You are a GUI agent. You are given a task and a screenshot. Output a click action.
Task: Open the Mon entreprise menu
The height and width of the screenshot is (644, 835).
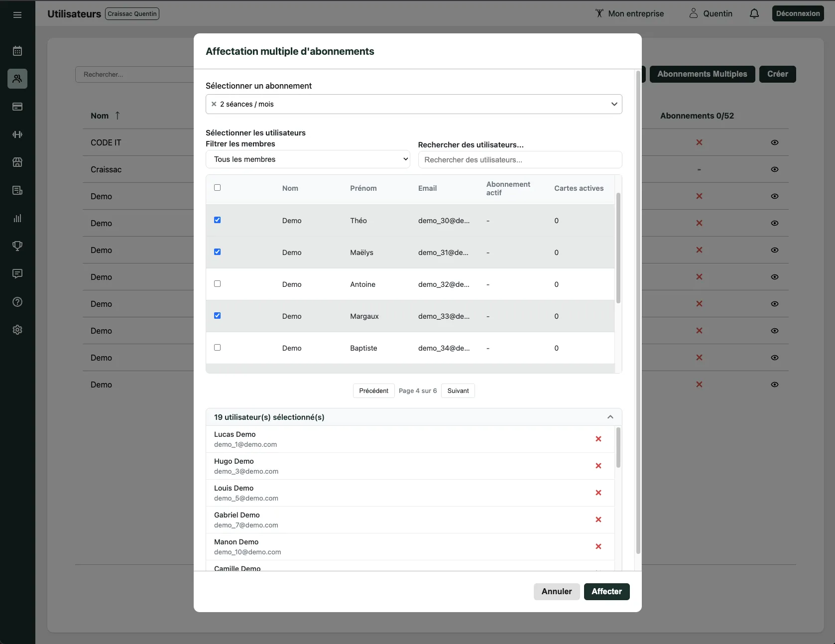(x=629, y=13)
